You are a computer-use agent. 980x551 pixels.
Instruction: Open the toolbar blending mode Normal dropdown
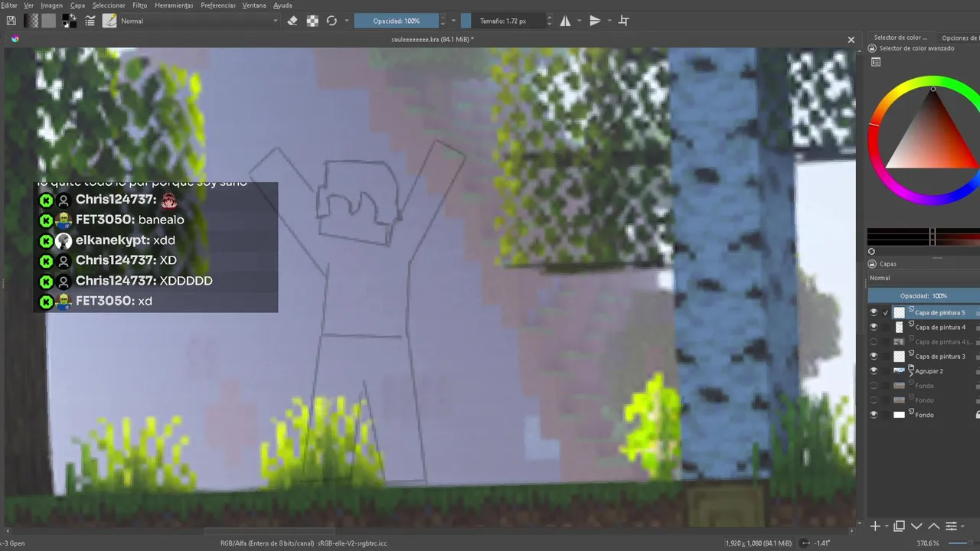[199, 21]
